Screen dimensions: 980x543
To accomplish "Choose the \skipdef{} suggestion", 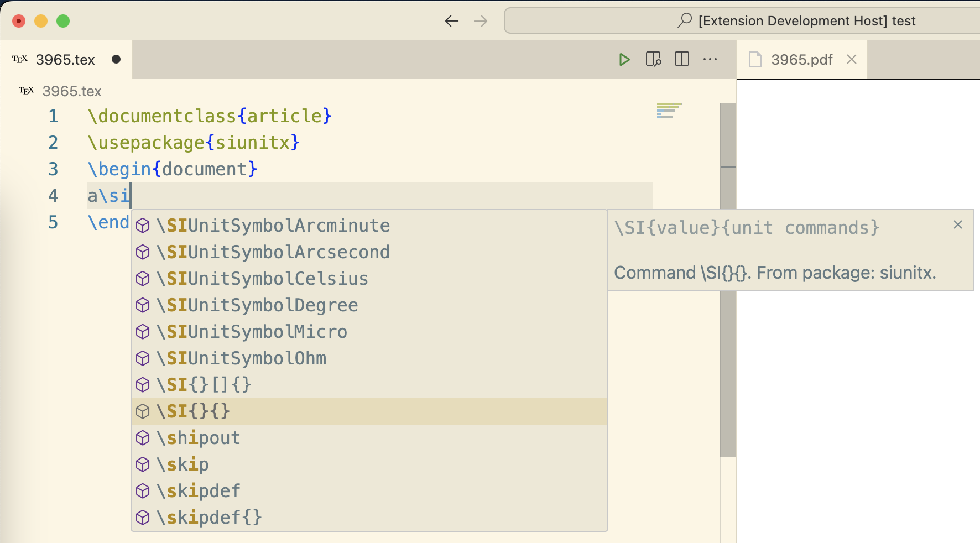I will [x=209, y=517].
